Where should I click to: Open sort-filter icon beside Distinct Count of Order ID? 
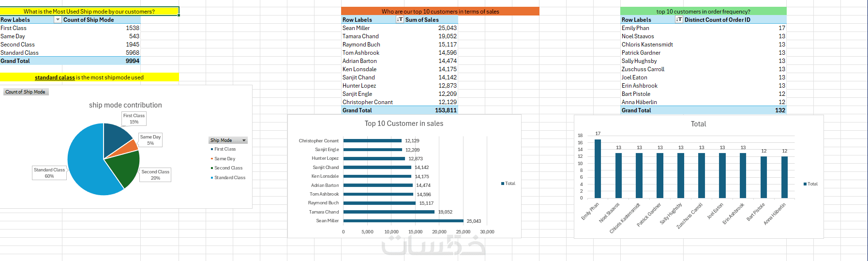pyautogui.click(x=679, y=20)
